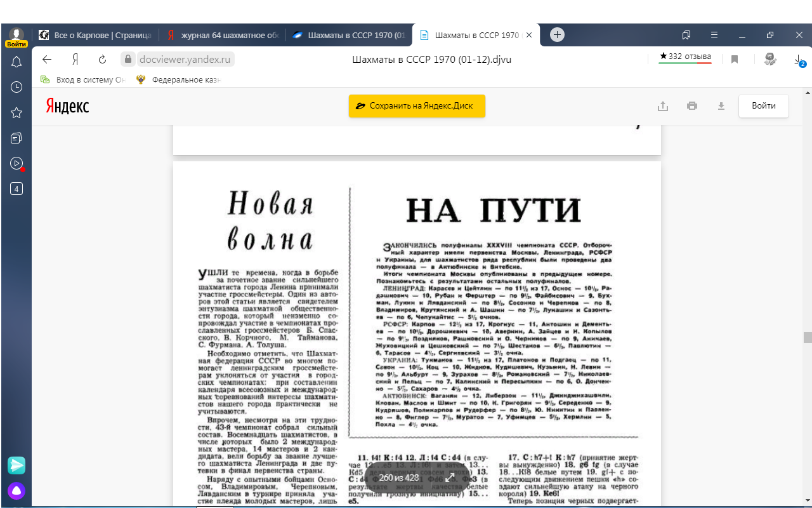Bookmark this page icon
Image resolution: width=812 pixels, height=508 pixels.
735,59
